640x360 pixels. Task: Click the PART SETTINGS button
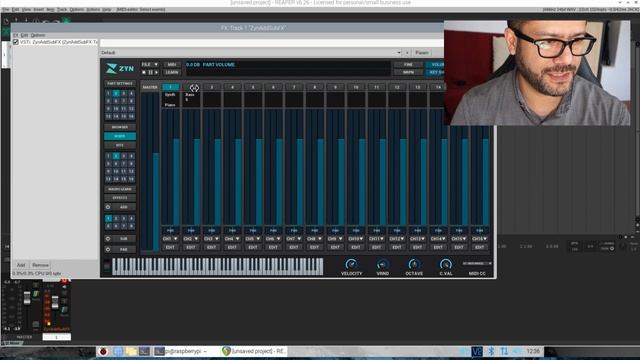(x=120, y=84)
